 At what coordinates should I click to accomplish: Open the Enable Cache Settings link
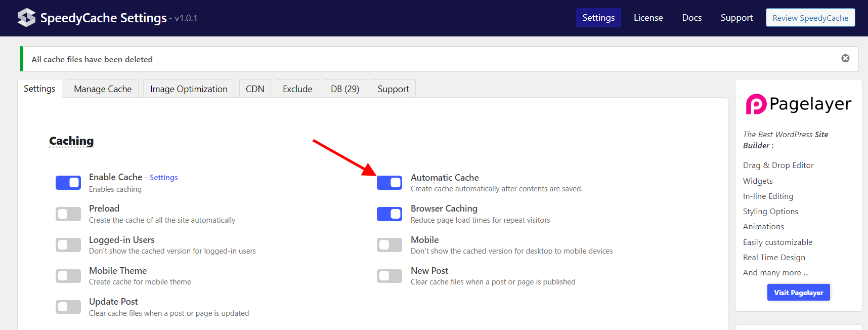click(x=163, y=178)
